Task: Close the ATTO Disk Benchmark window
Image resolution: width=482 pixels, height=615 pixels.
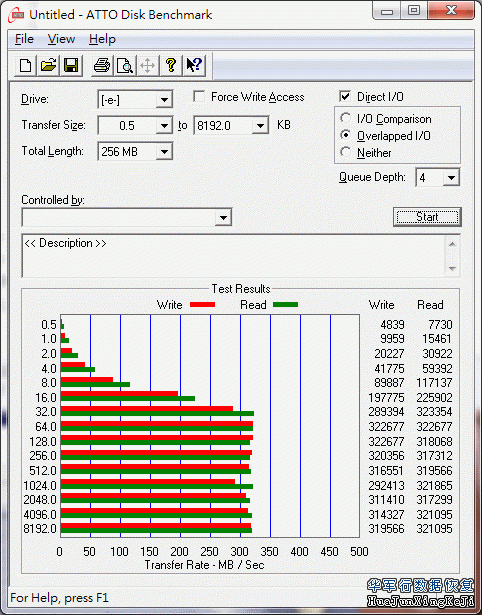Action: point(451,11)
